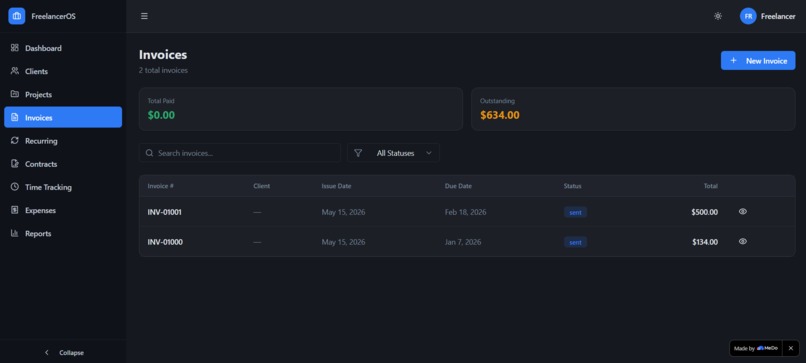The image size is (806, 363).
Task: Click the magnifier icon in search box
Action: click(x=149, y=153)
